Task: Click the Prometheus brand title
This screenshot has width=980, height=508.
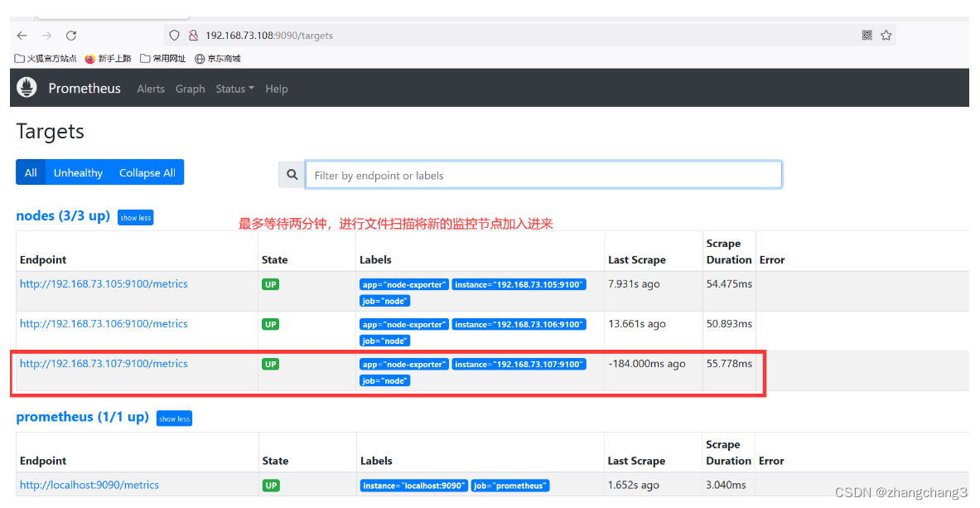Action: click(x=84, y=88)
